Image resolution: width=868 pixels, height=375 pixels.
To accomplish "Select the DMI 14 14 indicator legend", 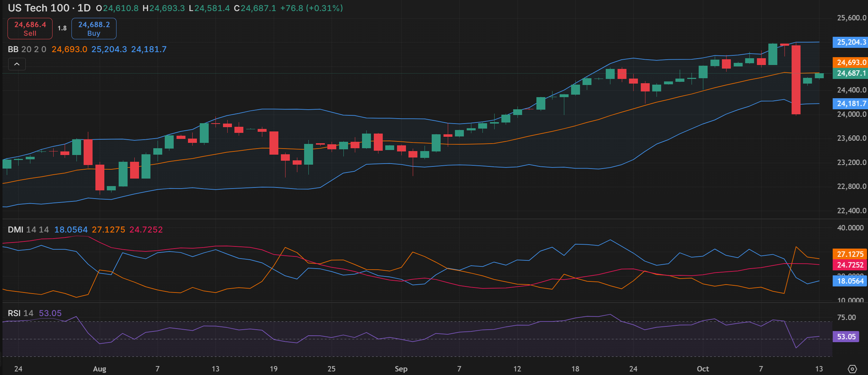I will click(x=28, y=230).
